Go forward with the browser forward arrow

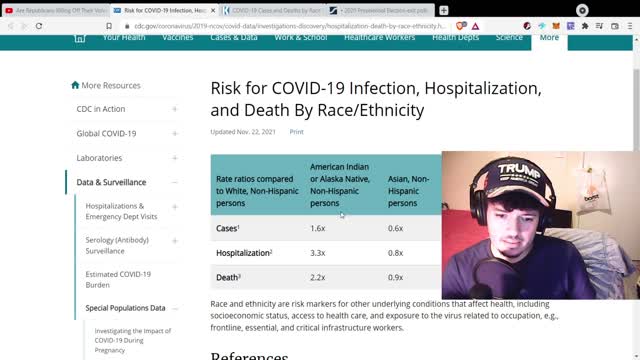(24, 26)
